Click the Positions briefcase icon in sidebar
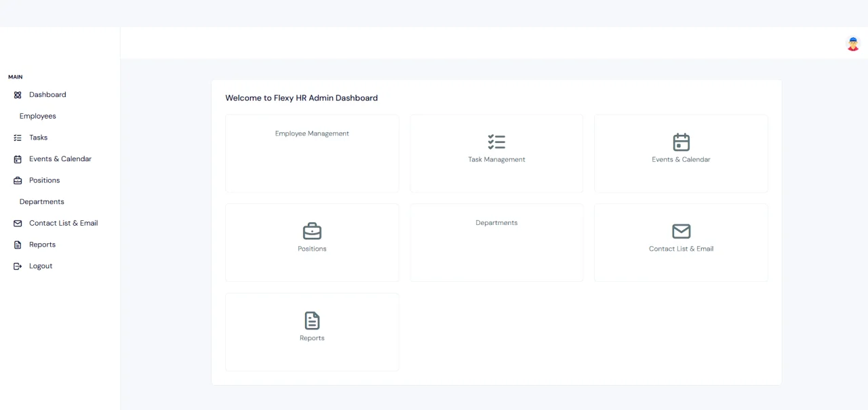868x410 pixels. click(18, 181)
